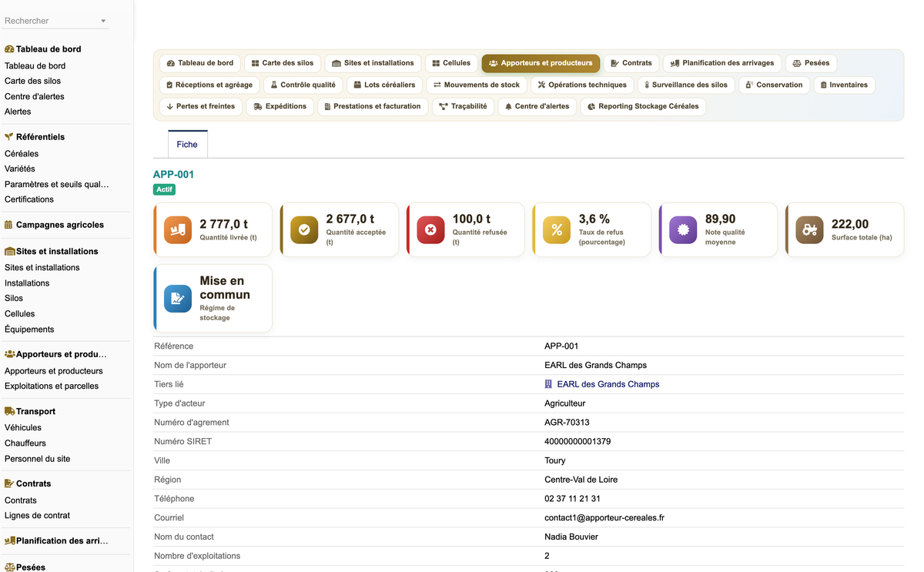Viewport: 924px width, 572px height.
Task: Click the purple Note qualité moyenne icon
Action: (x=683, y=229)
